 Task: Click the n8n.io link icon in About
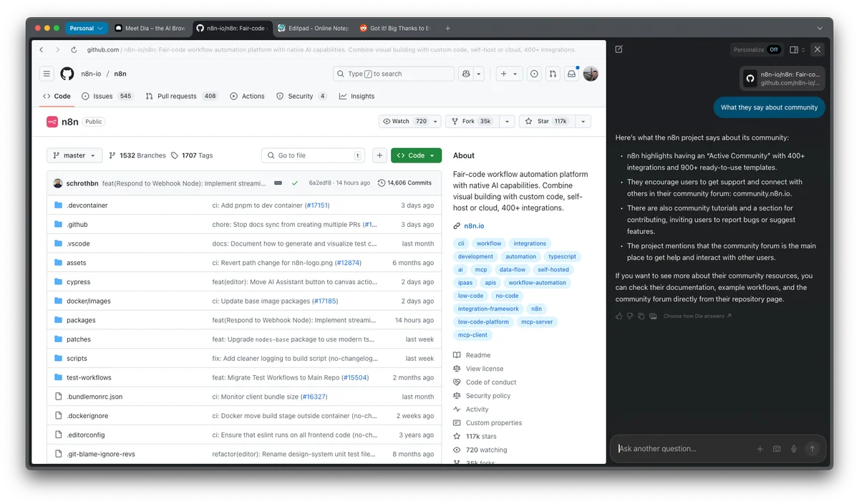457,226
